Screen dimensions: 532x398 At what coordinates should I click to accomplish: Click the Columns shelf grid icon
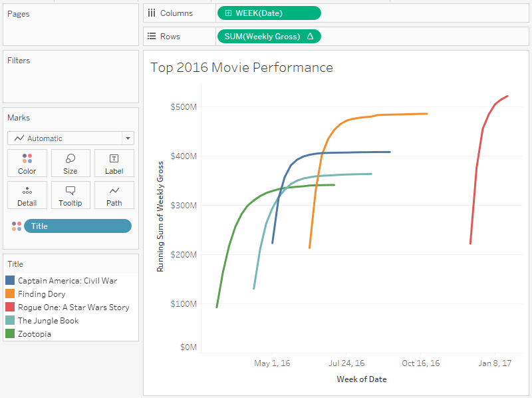(152, 13)
